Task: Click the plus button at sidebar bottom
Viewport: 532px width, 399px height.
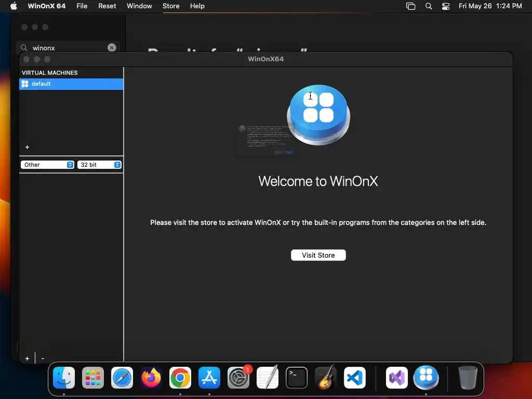Action: click(27, 358)
